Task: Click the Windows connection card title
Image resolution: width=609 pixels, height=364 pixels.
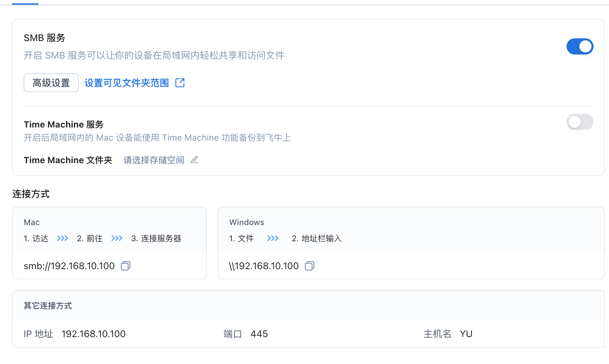Action: coord(247,222)
